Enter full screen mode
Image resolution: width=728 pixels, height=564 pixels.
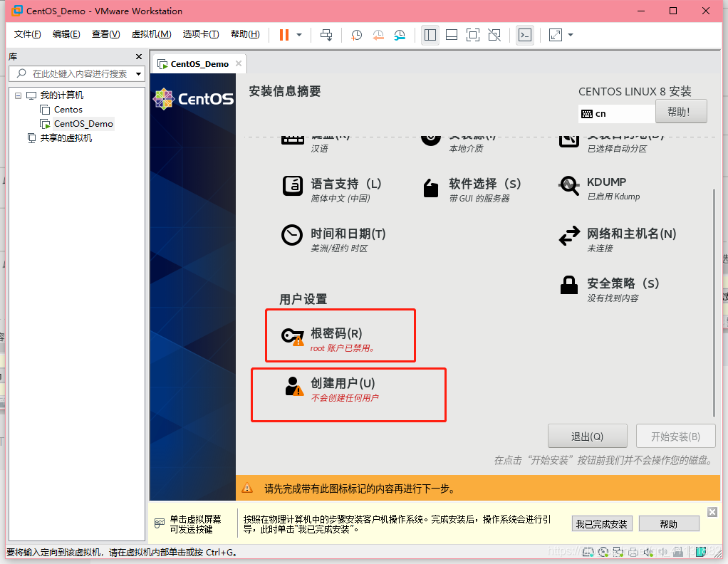coord(473,35)
